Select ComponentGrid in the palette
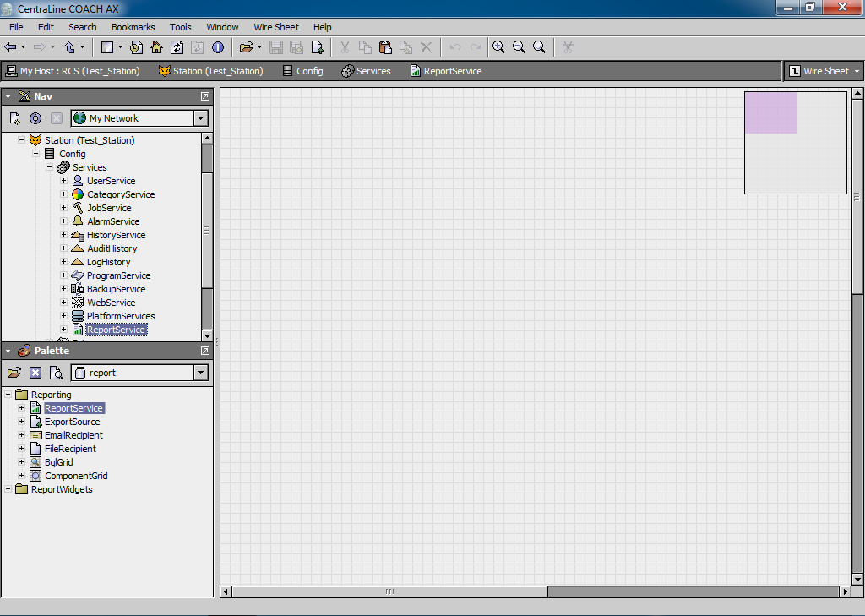Image resolution: width=865 pixels, height=616 pixels. (x=76, y=476)
